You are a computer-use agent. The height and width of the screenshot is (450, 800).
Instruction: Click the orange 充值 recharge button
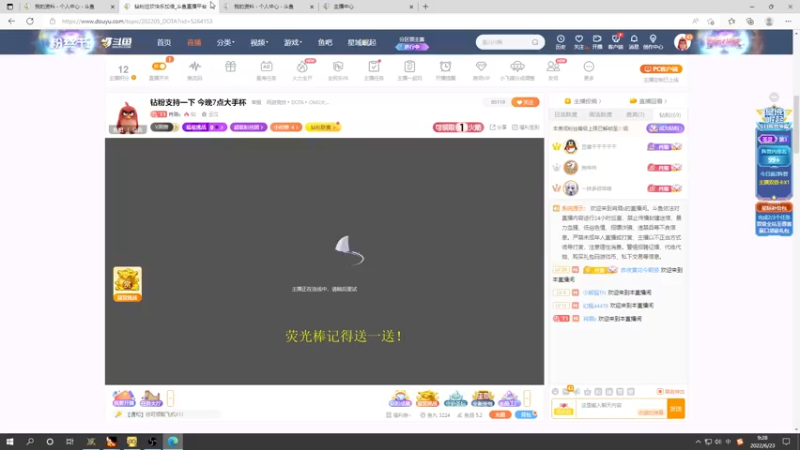tap(500, 415)
